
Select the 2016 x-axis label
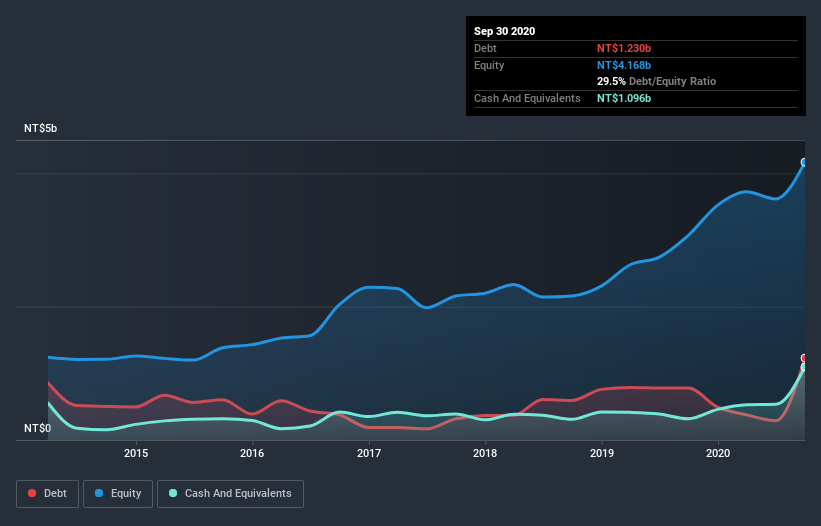252,453
